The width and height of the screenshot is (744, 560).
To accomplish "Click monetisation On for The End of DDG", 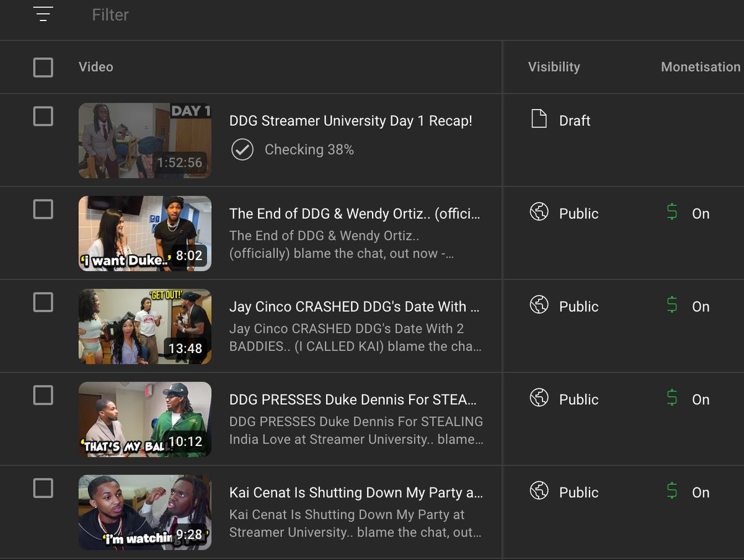I will 701,214.
